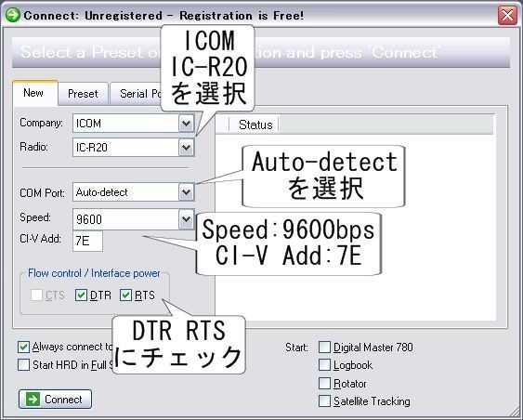Viewport: 523px width, 420px height.
Task: Expand the Radio dropdown arrow
Action: coord(186,148)
